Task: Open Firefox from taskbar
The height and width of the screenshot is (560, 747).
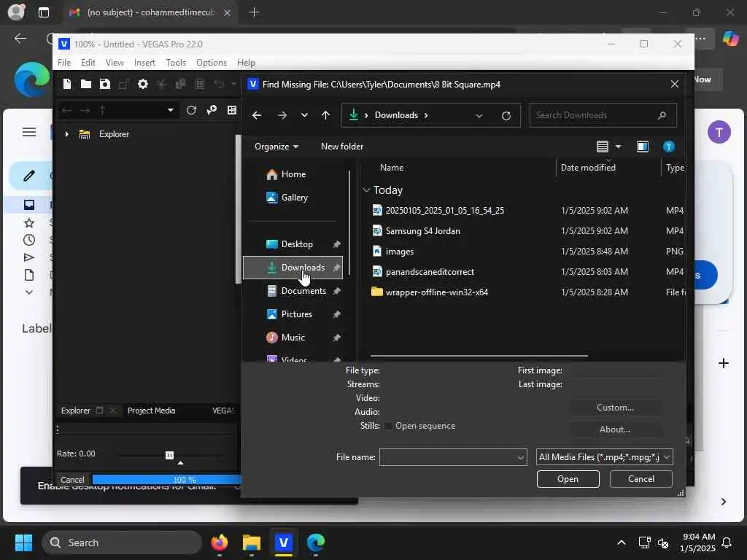Action: [x=219, y=542]
